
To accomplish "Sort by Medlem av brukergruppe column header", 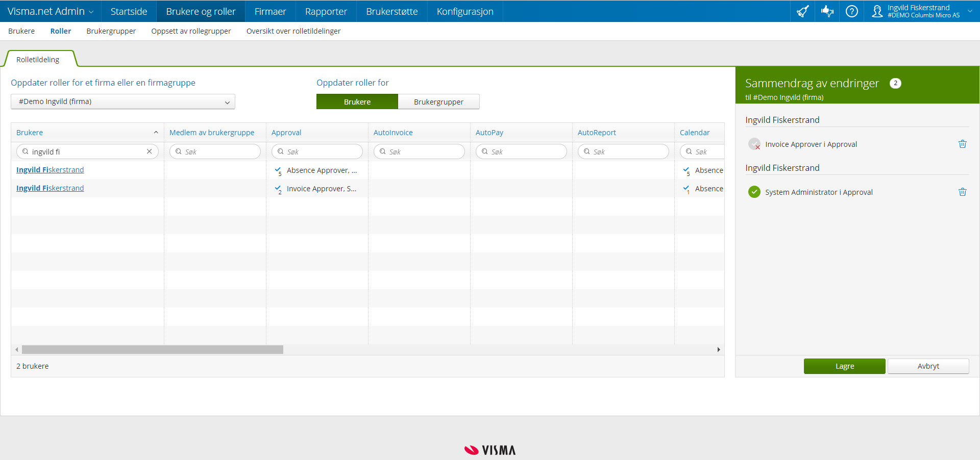I will (212, 133).
